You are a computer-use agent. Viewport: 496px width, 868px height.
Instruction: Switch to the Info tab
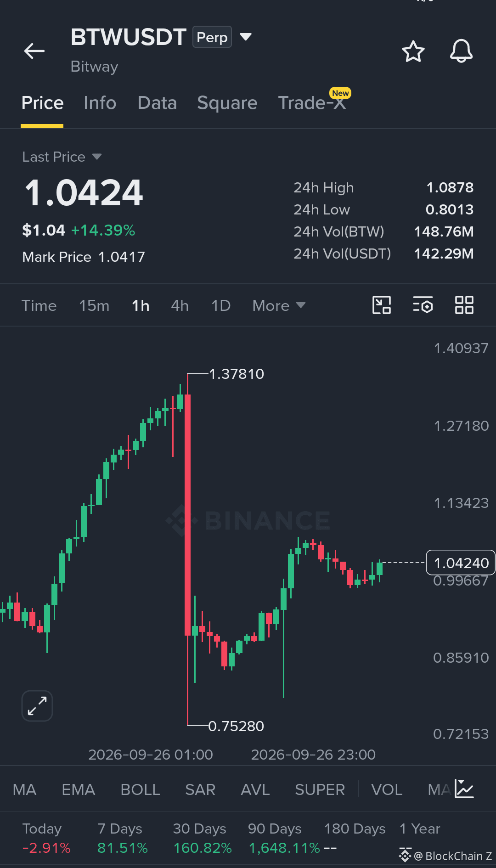click(x=100, y=103)
